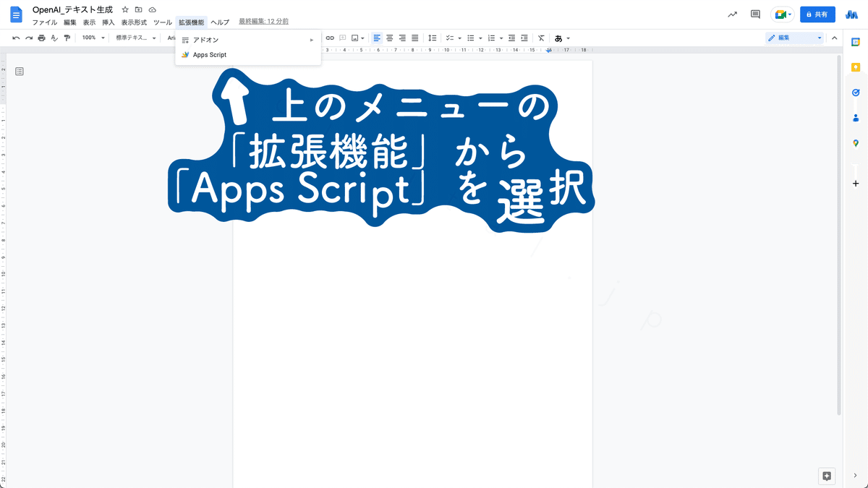Click the undo arrow in toolbar
The image size is (868, 488).
(16, 38)
